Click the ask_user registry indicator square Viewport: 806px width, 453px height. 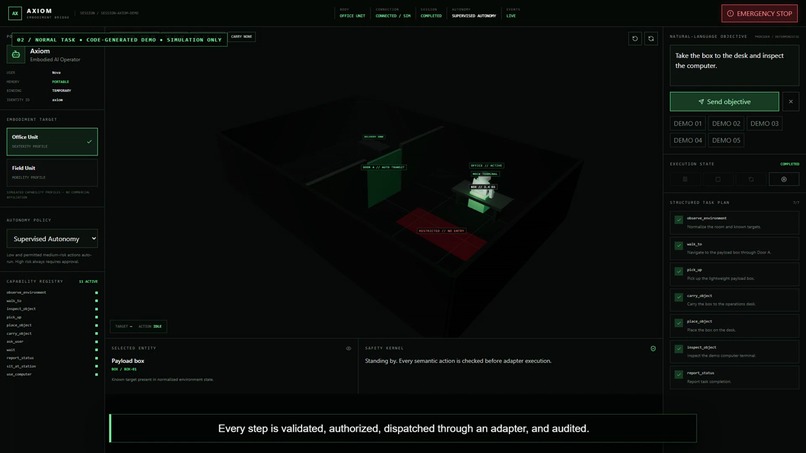pos(96,341)
